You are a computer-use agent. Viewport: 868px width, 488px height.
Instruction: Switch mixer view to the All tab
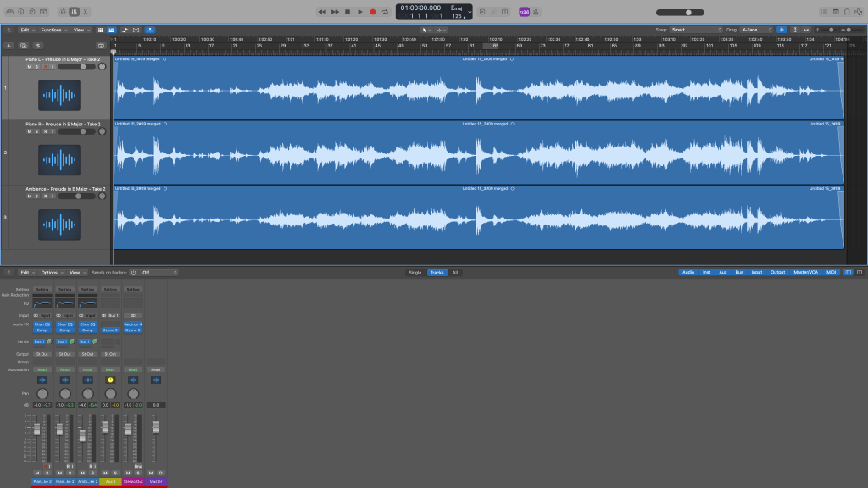[455, 273]
